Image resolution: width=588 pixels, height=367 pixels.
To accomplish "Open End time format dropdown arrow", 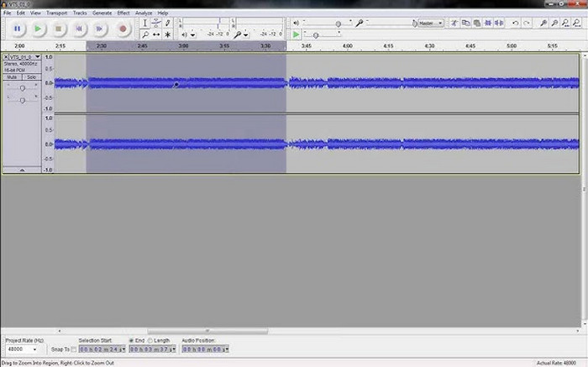I will pos(174,349).
